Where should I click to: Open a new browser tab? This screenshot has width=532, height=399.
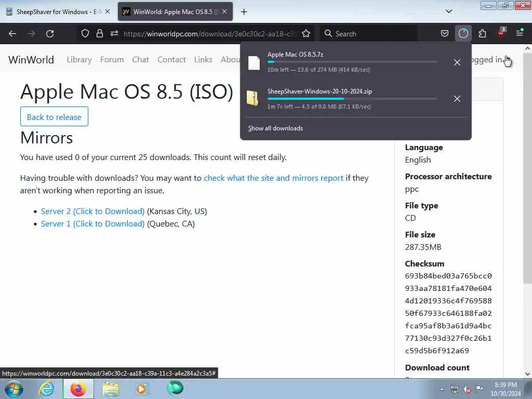[x=244, y=12]
